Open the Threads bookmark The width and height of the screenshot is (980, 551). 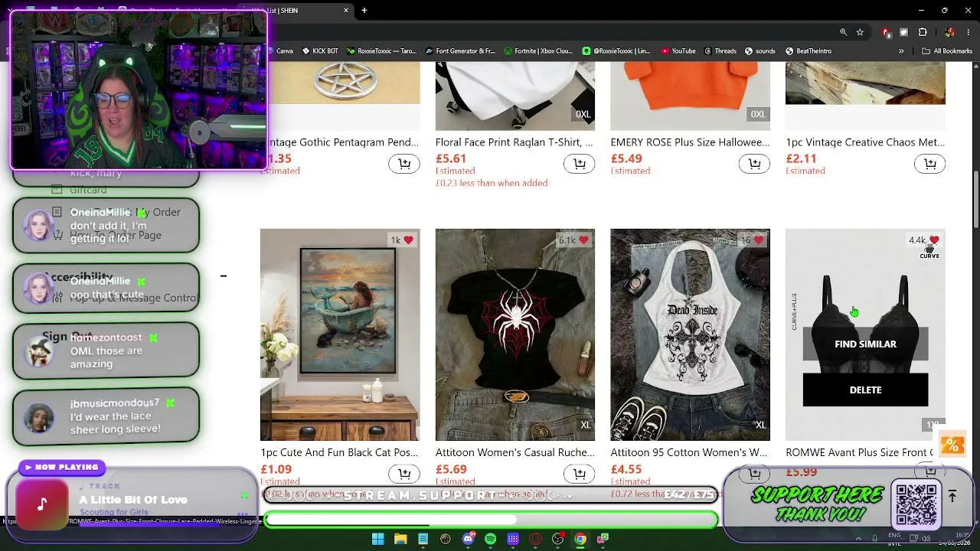tap(720, 51)
